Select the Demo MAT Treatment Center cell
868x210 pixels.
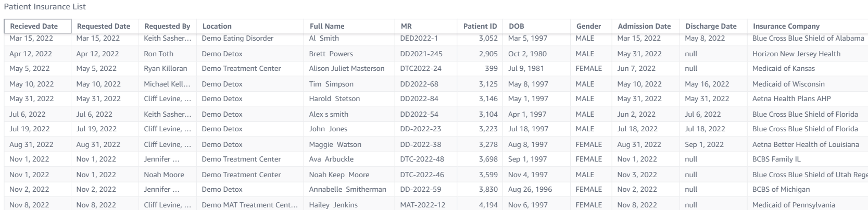pos(249,205)
